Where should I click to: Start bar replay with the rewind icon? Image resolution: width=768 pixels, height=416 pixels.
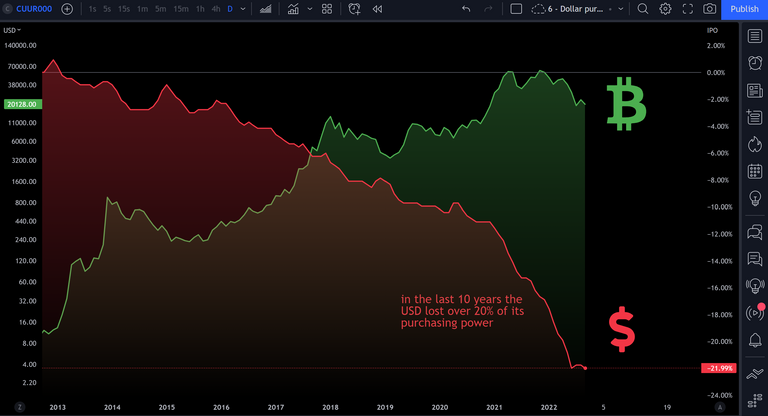[377, 9]
